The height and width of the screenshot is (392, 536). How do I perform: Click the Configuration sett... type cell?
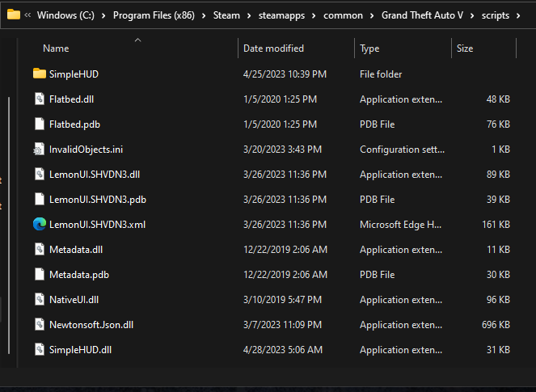[x=402, y=150]
